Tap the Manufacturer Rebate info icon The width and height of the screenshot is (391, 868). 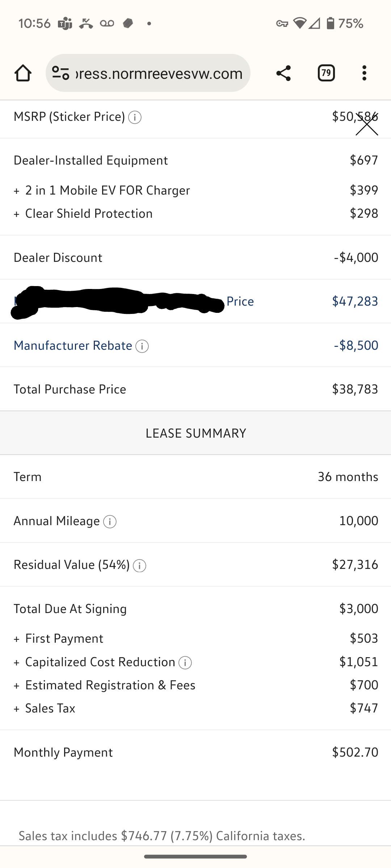coord(141,346)
